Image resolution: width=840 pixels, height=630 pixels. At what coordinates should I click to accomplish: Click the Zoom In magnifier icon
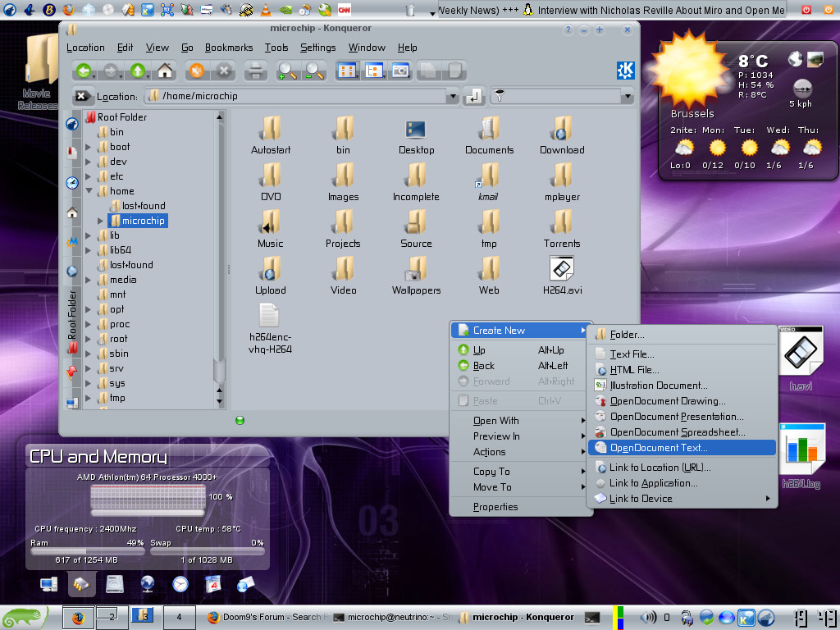tap(287, 71)
